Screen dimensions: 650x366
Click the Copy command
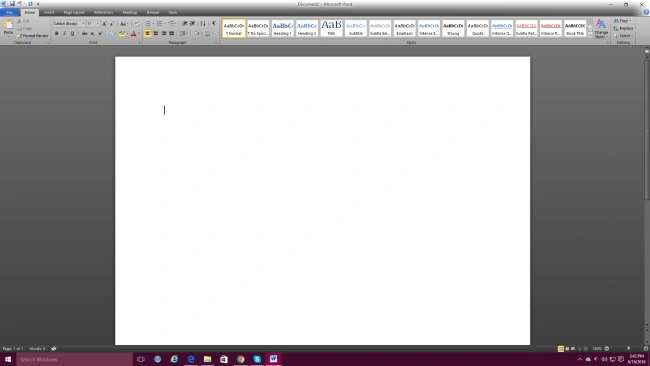click(24, 28)
